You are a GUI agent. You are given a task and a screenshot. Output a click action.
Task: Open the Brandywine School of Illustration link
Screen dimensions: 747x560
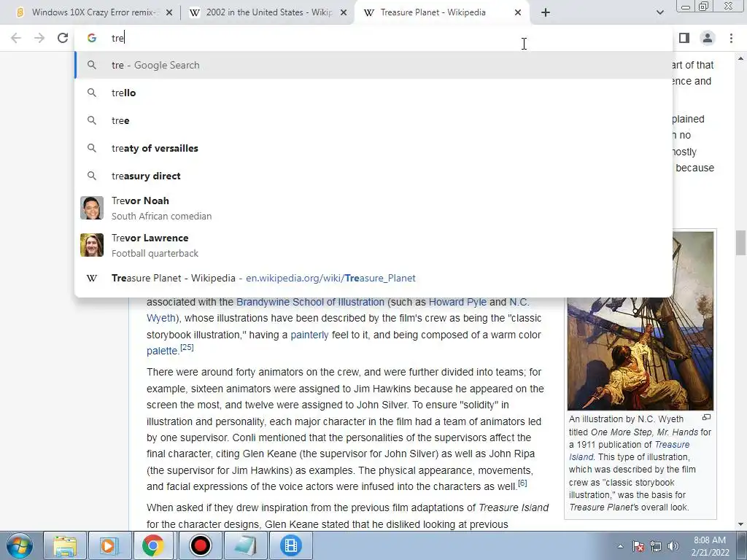coord(310,302)
